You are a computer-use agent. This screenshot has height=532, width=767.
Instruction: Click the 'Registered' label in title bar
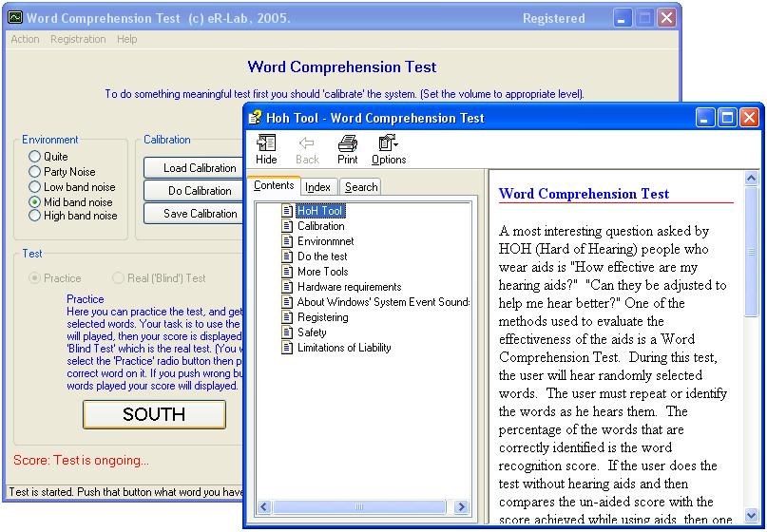coord(553,19)
